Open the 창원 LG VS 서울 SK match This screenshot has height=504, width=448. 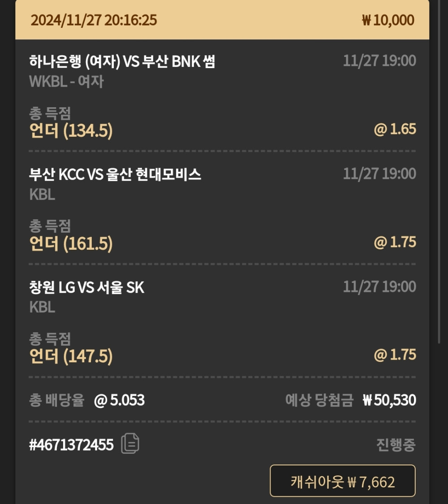(x=86, y=287)
